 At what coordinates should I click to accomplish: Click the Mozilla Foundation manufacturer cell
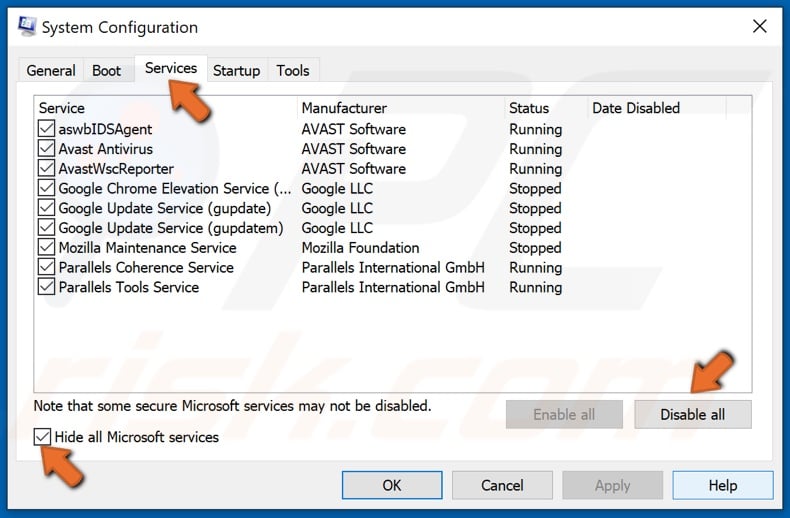click(x=360, y=247)
